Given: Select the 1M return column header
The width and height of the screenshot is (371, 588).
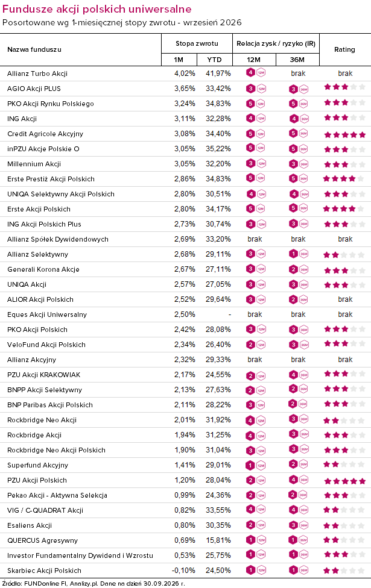Looking at the screenshot, I should coord(179,60).
